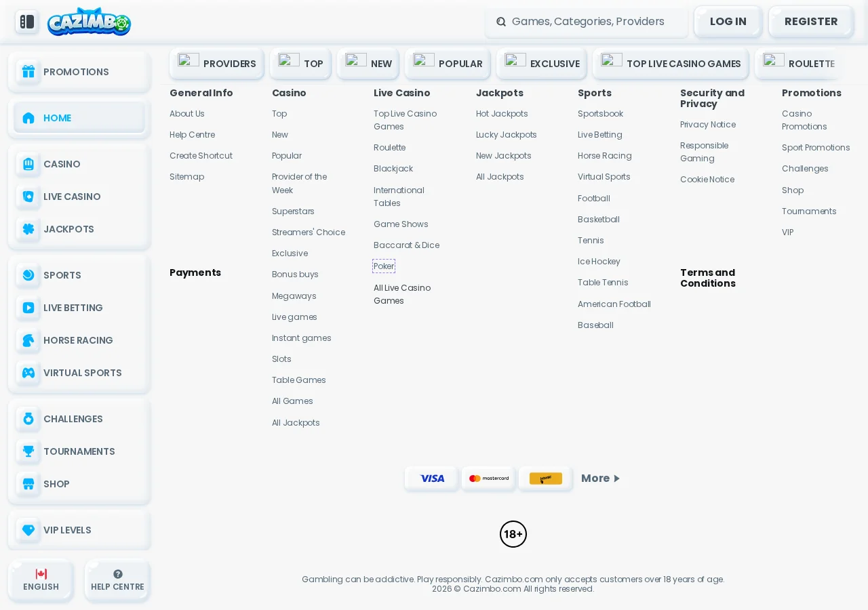
Task: Open the Hot Jackpots footer link
Action: tap(502, 114)
